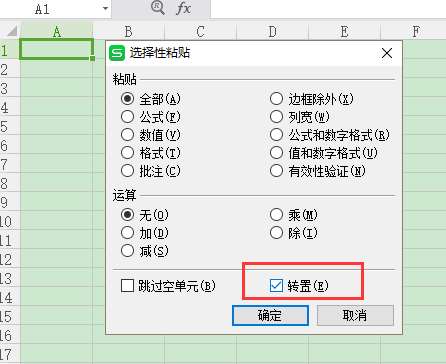Uncheck the 转置(E) checkbox
The width and height of the screenshot is (446, 364).
tap(276, 286)
